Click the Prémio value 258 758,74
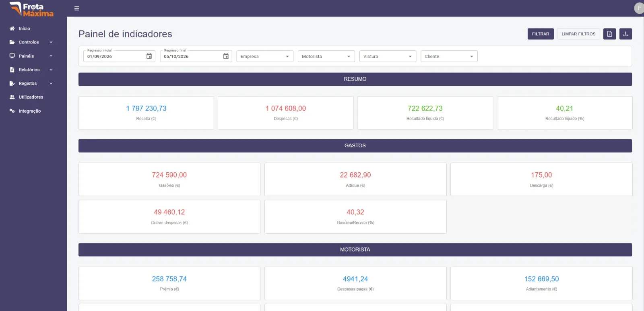The width and height of the screenshot is (644, 311). click(x=169, y=279)
